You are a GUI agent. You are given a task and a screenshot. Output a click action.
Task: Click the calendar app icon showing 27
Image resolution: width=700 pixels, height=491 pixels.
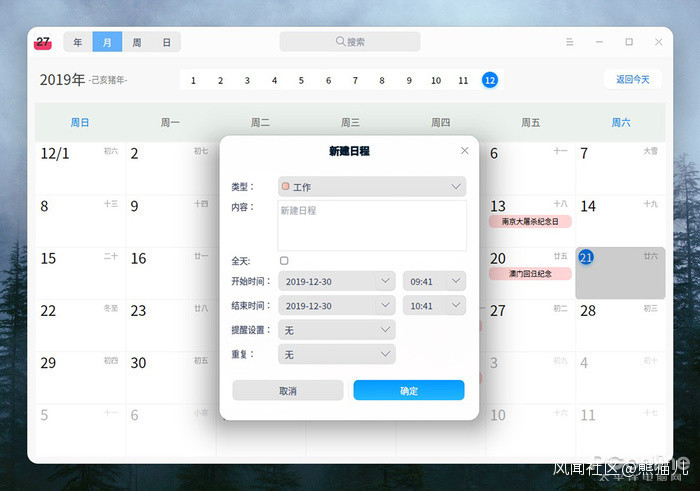[43, 42]
